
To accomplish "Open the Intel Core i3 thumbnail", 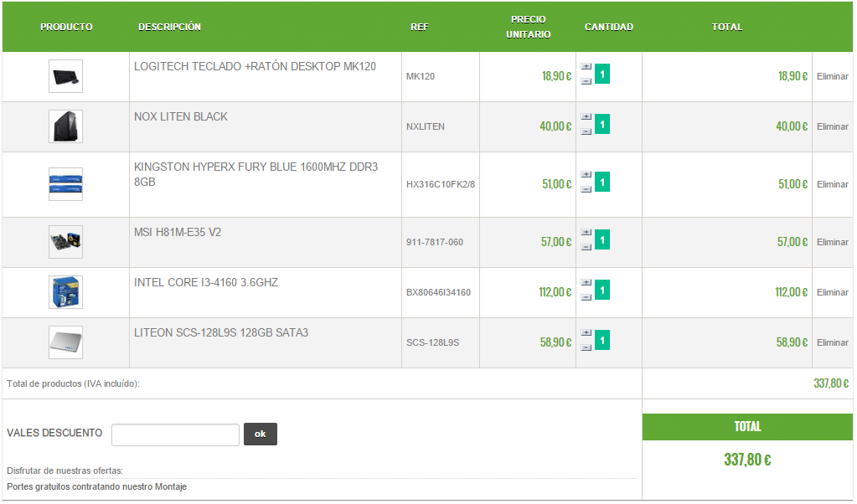I will point(65,293).
